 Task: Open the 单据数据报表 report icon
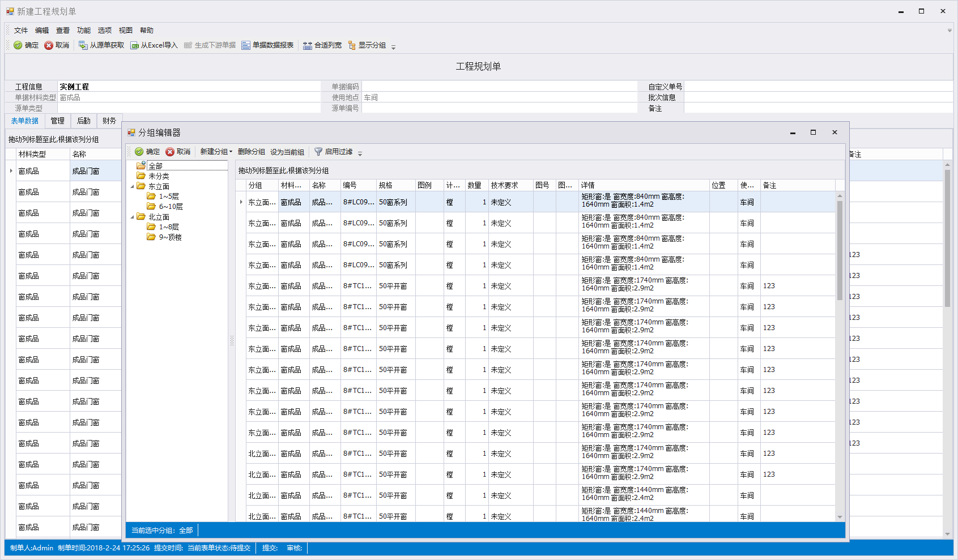point(246,45)
